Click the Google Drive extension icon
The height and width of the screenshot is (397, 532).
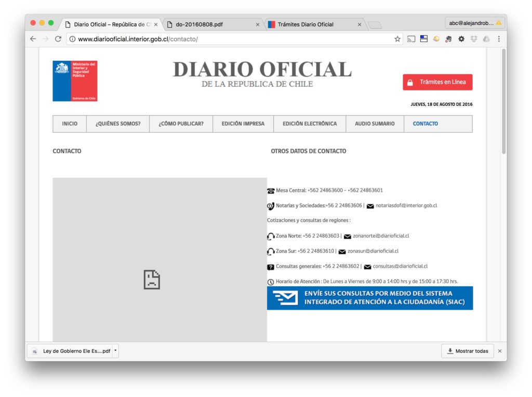tap(486, 39)
